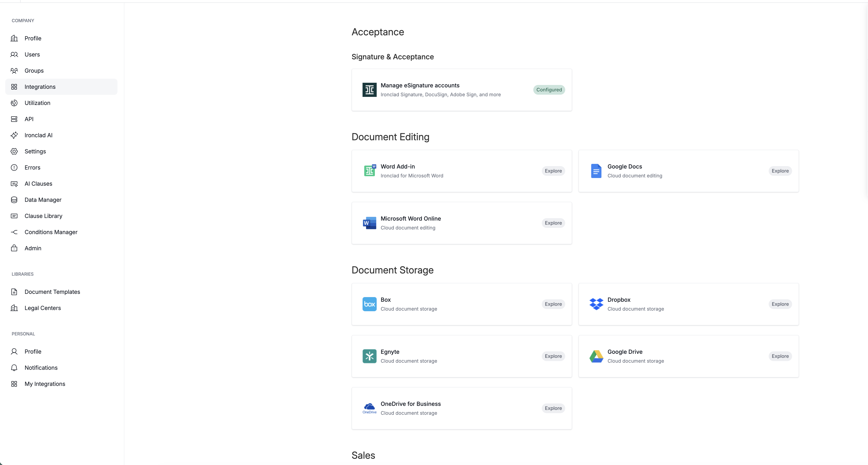Viewport: 868px width, 465px height.
Task: Click the Configured badge on eSignature card
Action: 549,90
